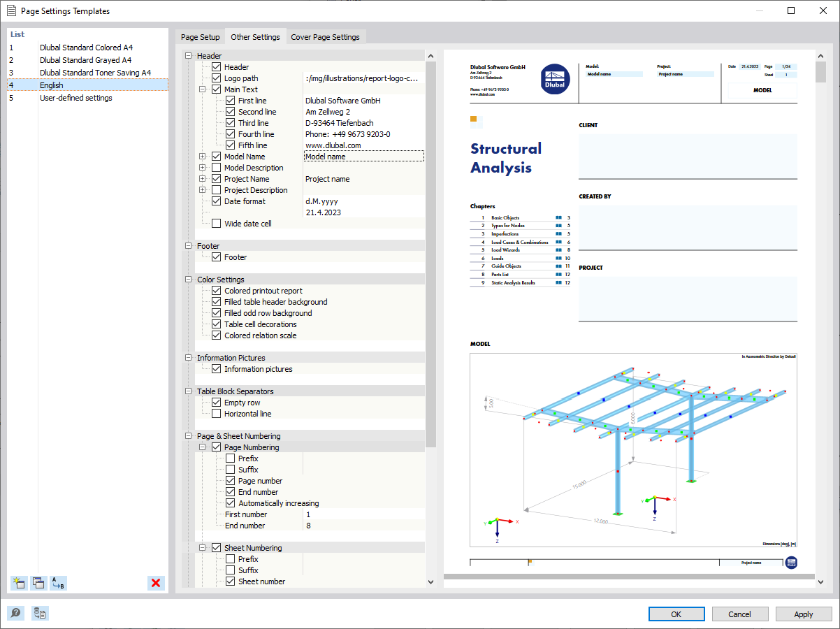This screenshot has width=840, height=629.
Task: Open the Cover Page Settings tab
Action: click(x=324, y=36)
